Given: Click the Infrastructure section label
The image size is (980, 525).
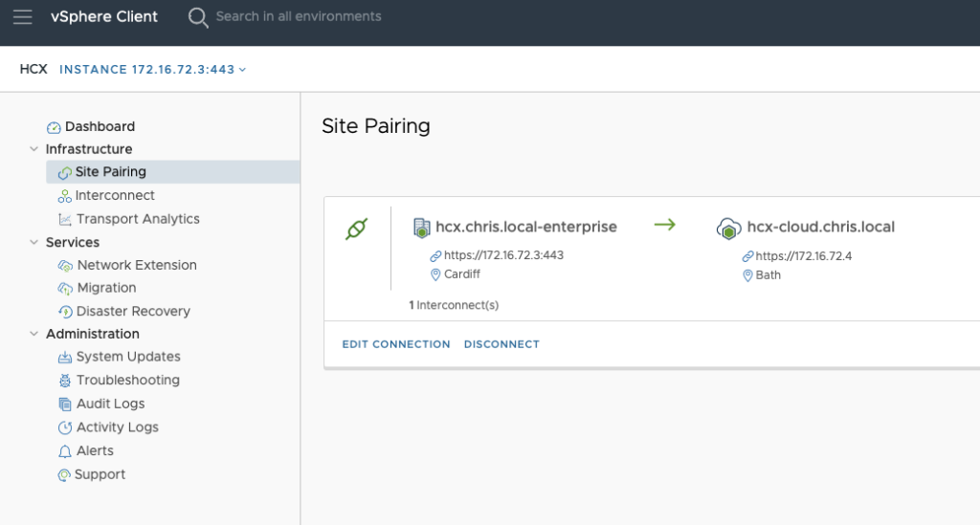Looking at the screenshot, I should tap(89, 149).
